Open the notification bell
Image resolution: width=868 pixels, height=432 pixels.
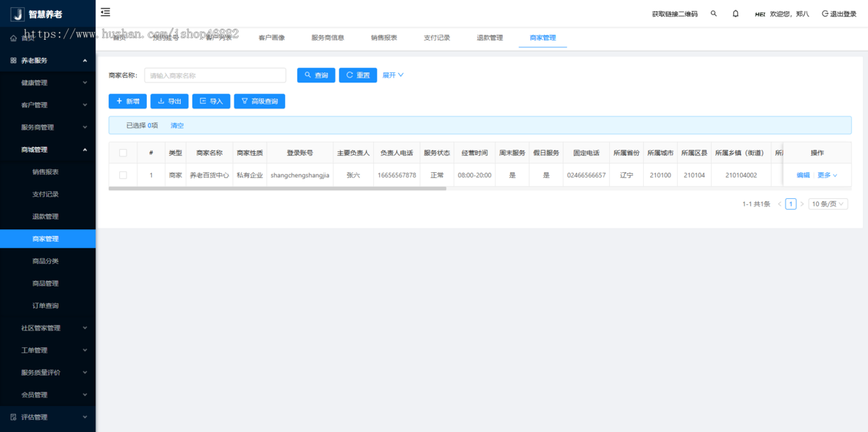736,14
